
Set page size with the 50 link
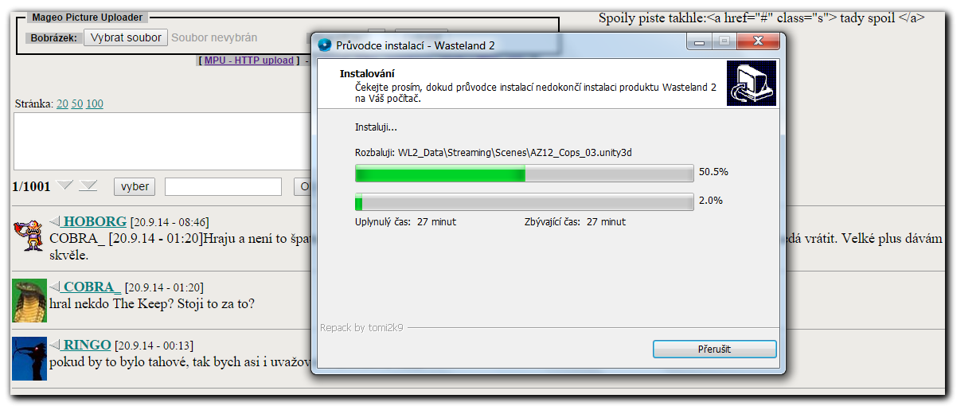(x=77, y=103)
